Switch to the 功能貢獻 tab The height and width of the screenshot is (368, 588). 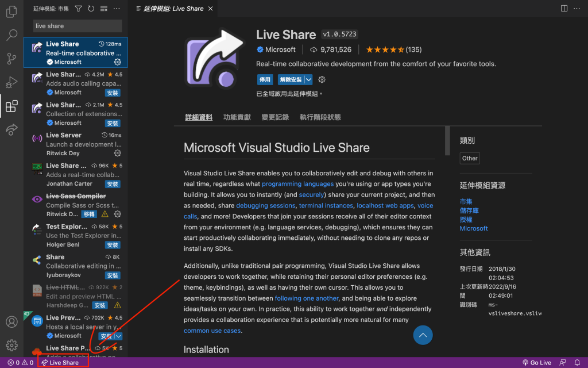tap(237, 117)
